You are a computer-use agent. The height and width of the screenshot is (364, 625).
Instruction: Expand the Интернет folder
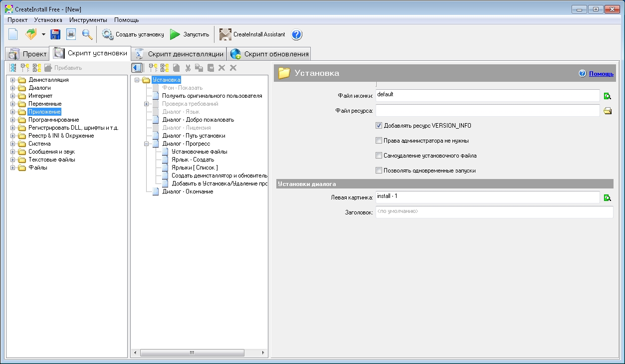pos(12,96)
